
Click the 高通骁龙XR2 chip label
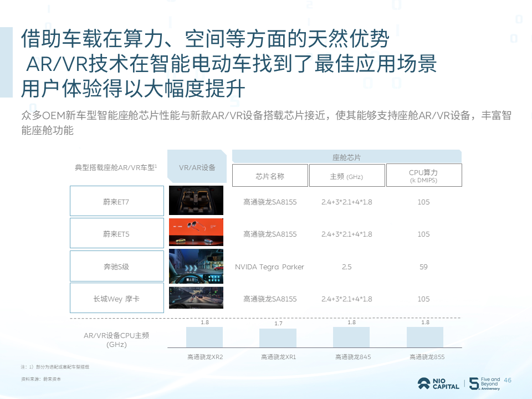205,357
